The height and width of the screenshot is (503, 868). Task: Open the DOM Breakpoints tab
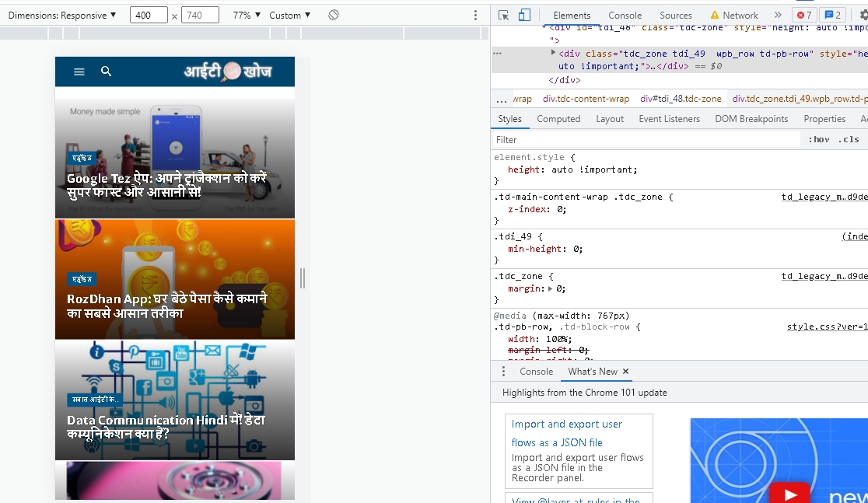pyautogui.click(x=751, y=119)
